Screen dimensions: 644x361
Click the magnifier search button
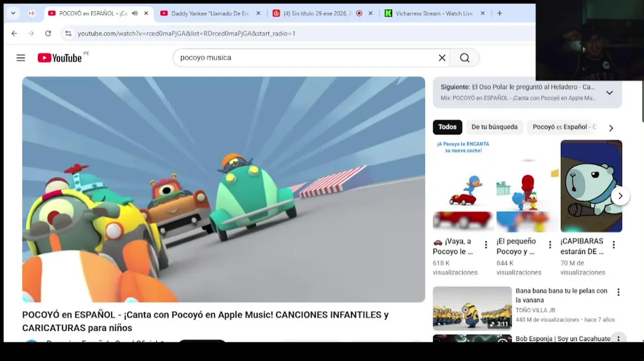tap(465, 58)
